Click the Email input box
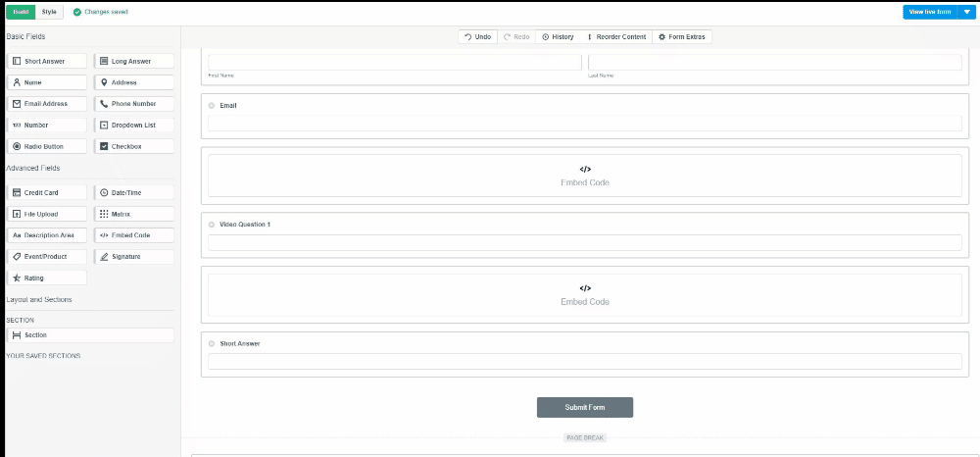The height and width of the screenshot is (457, 980). pyautogui.click(x=585, y=124)
